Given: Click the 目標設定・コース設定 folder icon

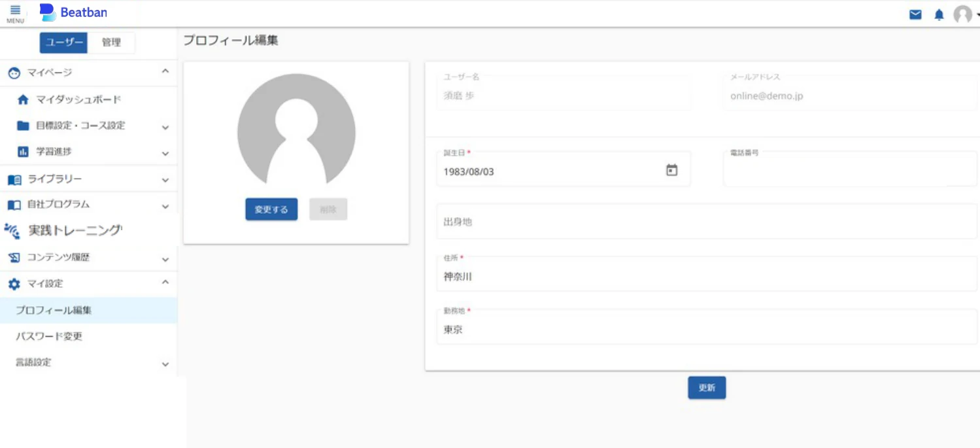Looking at the screenshot, I should click(23, 126).
